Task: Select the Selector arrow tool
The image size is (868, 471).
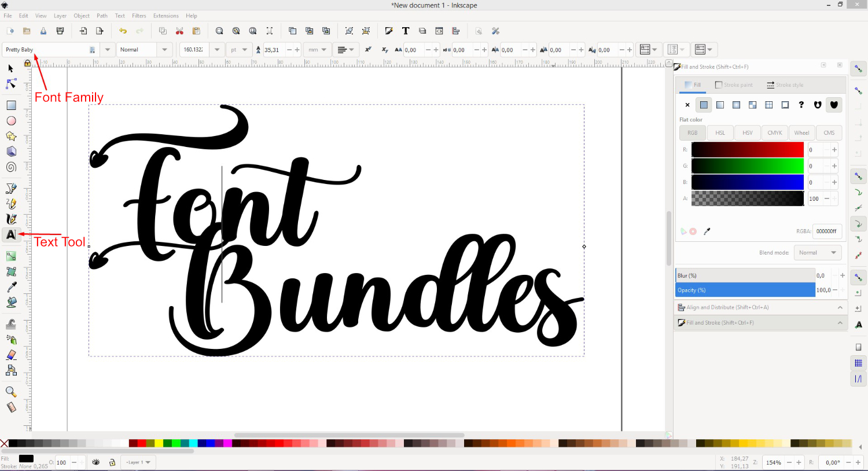Action: (x=10, y=68)
